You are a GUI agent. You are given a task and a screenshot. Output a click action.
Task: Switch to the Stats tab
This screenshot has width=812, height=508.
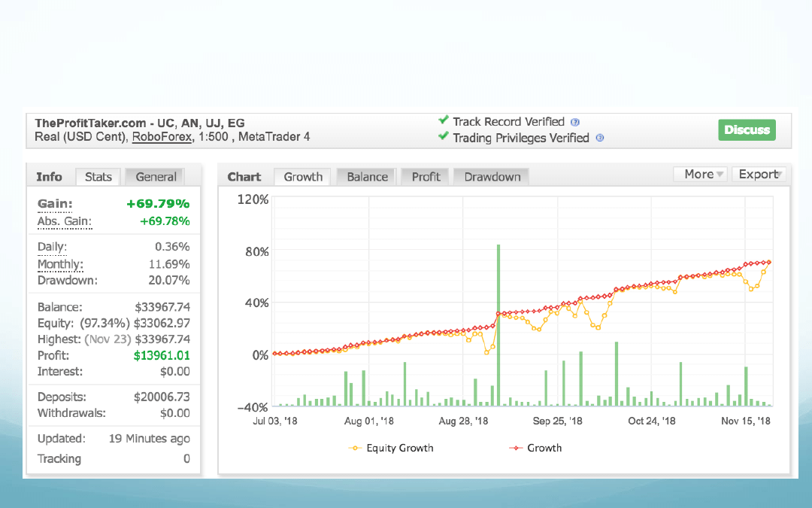[98, 177]
